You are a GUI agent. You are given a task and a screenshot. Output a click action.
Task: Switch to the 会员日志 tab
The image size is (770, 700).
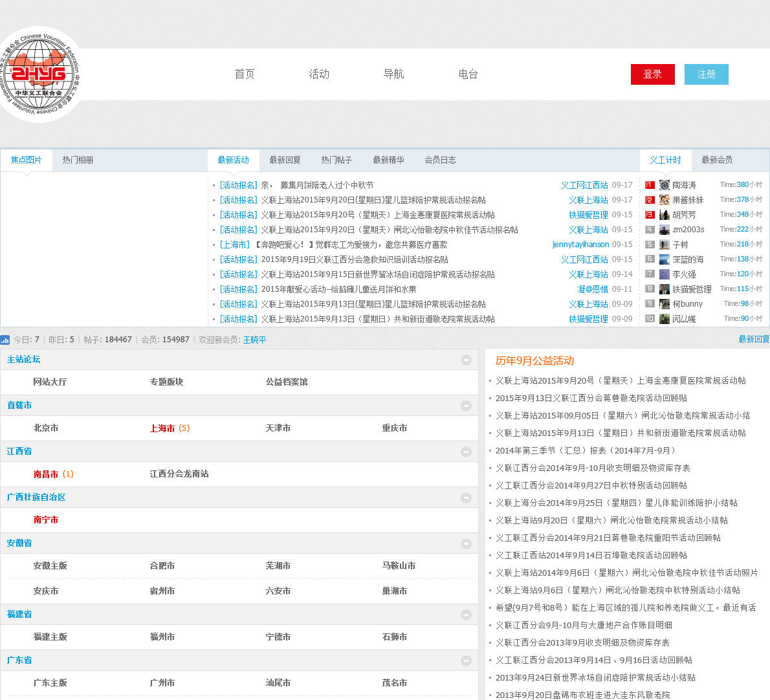440,160
